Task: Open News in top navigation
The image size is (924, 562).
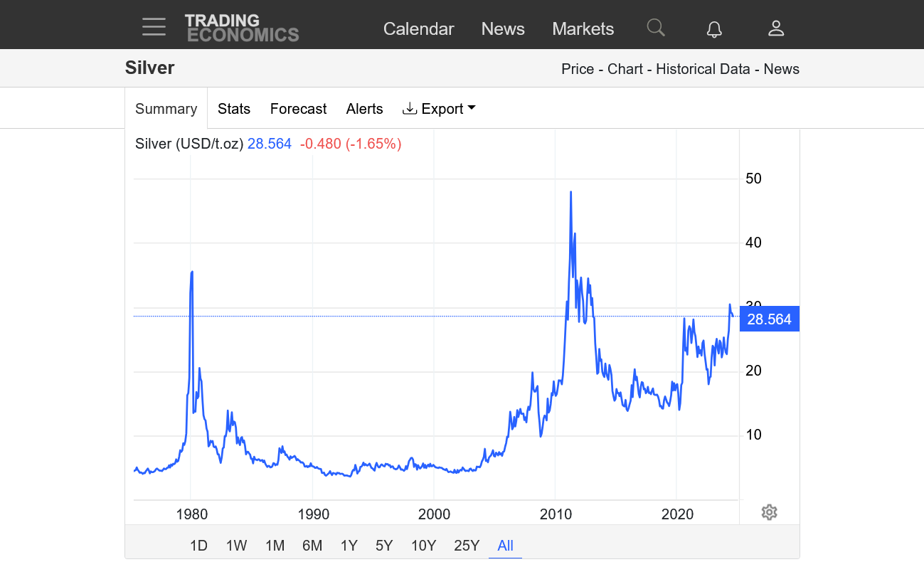Action: point(503,28)
